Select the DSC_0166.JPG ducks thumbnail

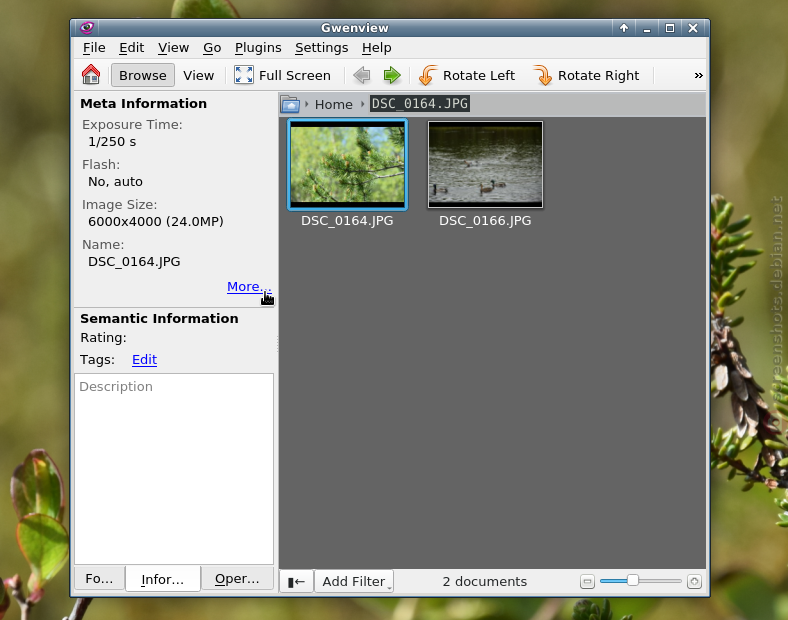tap(485, 164)
